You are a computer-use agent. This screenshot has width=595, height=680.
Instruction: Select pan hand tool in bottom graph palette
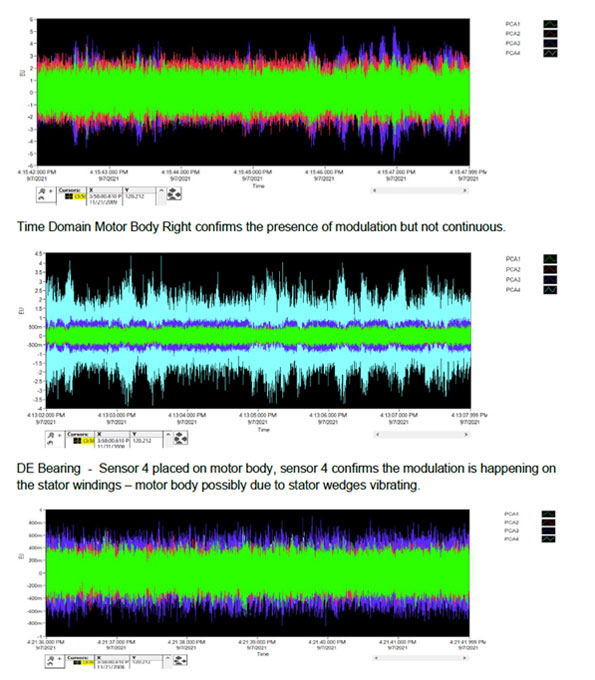click(51, 664)
